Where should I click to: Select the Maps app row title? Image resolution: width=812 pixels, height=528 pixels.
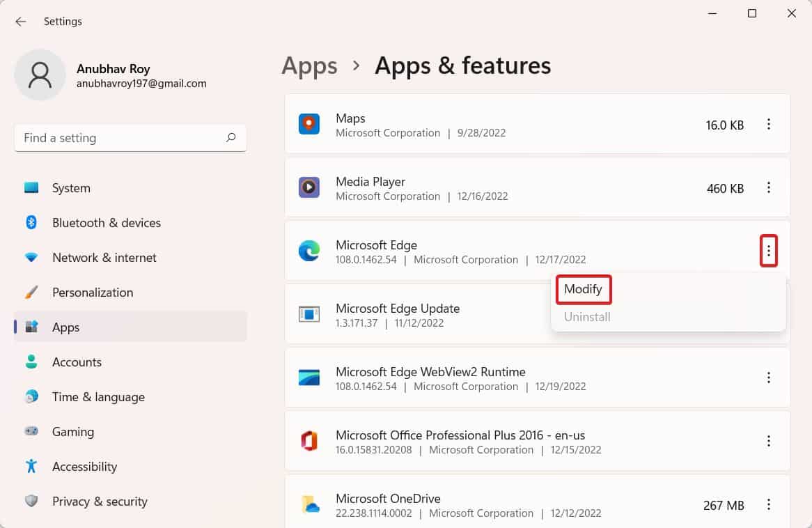pos(350,118)
